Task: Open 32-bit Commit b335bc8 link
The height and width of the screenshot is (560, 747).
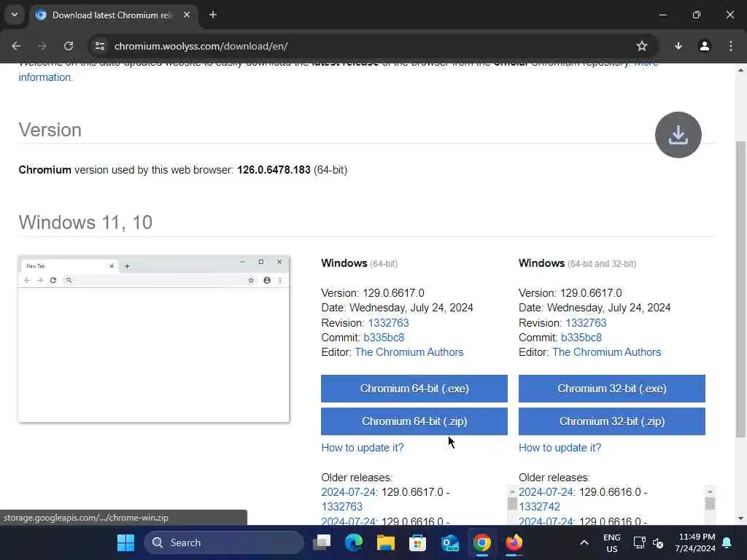Action: pyautogui.click(x=581, y=338)
